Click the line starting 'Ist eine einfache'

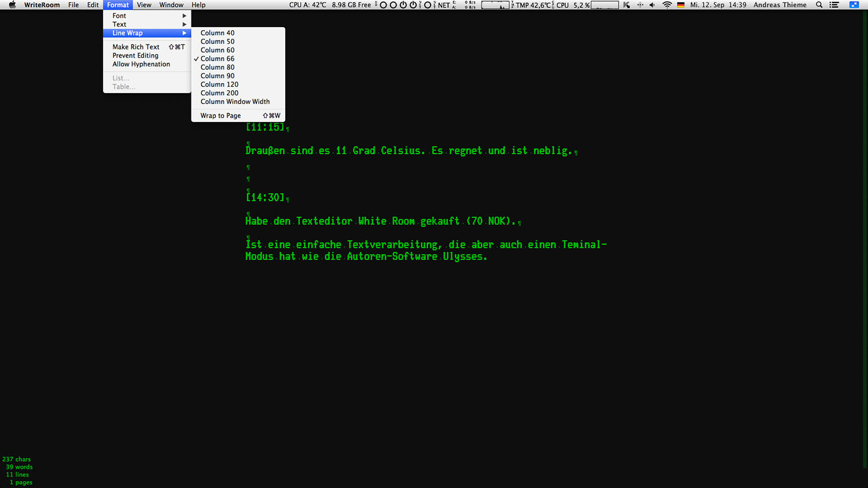(426, 245)
